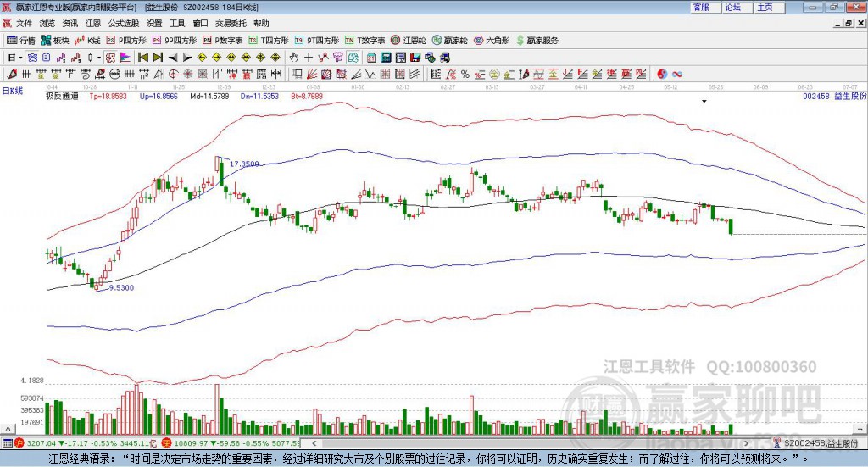Image resolution: width=868 pixels, height=467 pixels.
Task: Open the calendar date icon
Action: (x=371, y=58)
